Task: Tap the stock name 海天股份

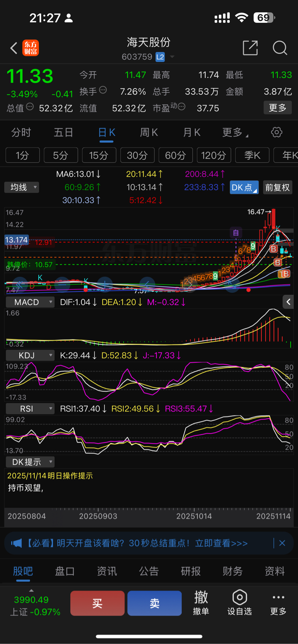Action: point(149,42)
